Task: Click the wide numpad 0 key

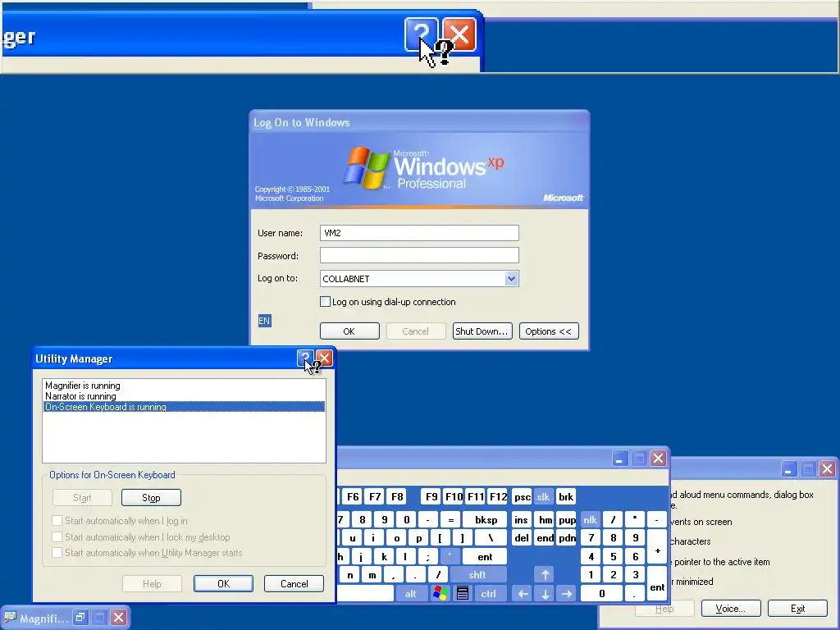Action: pos(601,594)
